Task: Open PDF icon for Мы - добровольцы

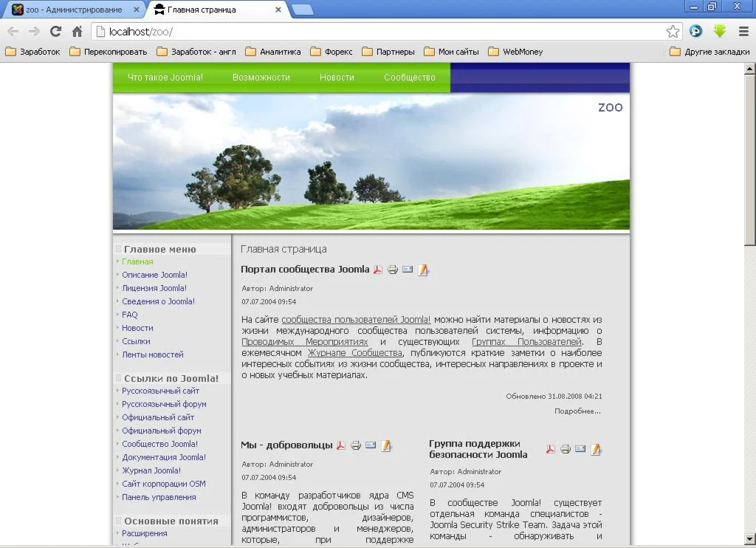Action: pos(341,445)
